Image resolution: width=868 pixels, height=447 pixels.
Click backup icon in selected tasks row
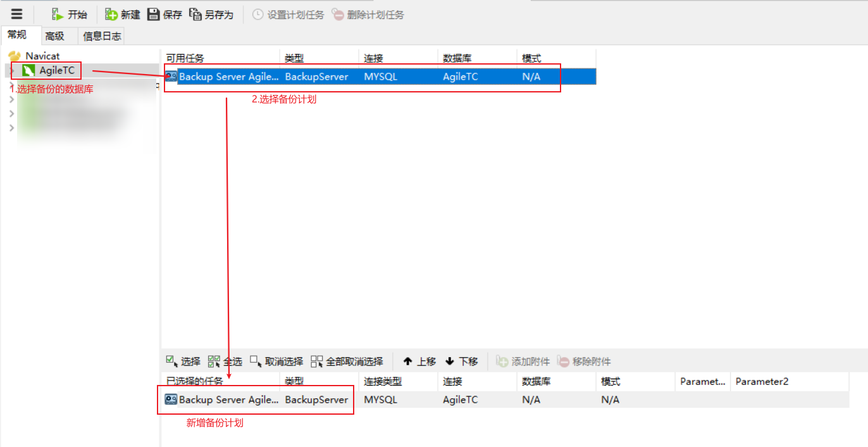[171, 400]
